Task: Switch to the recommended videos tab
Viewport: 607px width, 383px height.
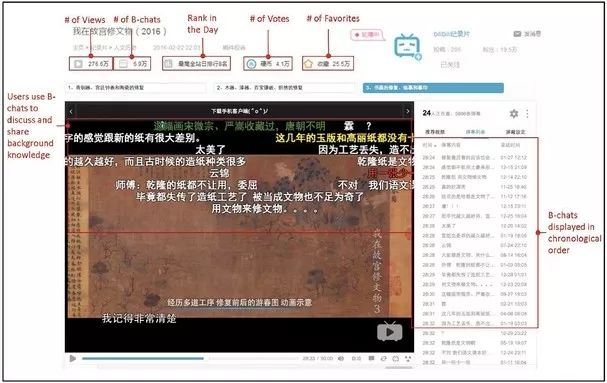Action: click(435, 132)
